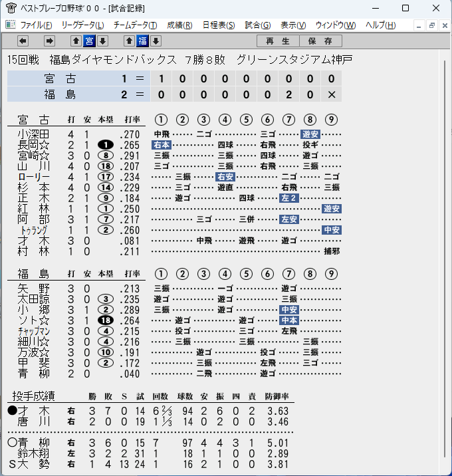Click the 再生 replay button
Image resolution: width=452 pixels, height=476 pixels.
(x=278, y=41)
